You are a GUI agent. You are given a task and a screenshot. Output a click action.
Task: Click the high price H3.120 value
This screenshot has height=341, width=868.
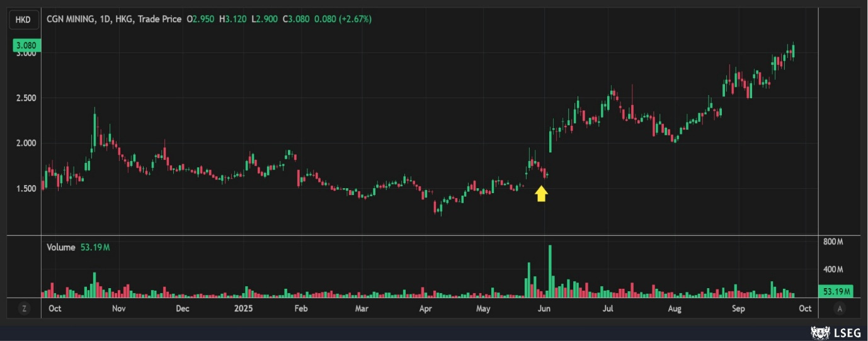[x=234, y=20]
